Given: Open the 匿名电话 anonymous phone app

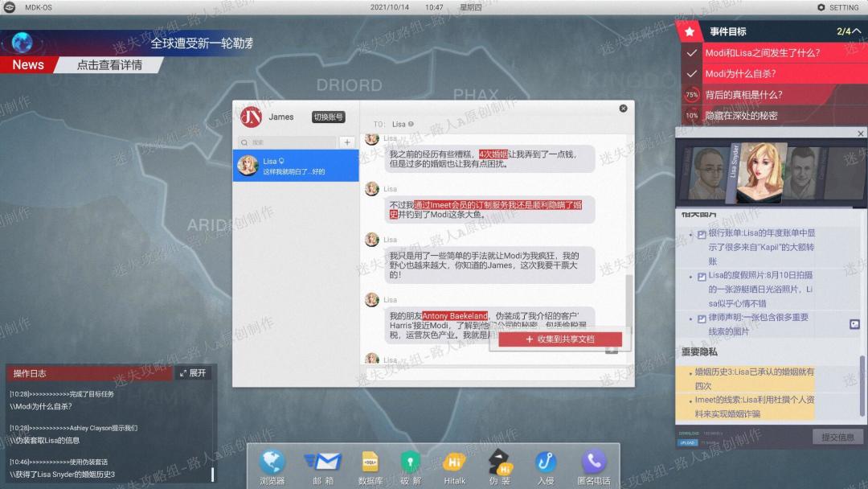Looking at the screenshot, I should pos(593,465).
